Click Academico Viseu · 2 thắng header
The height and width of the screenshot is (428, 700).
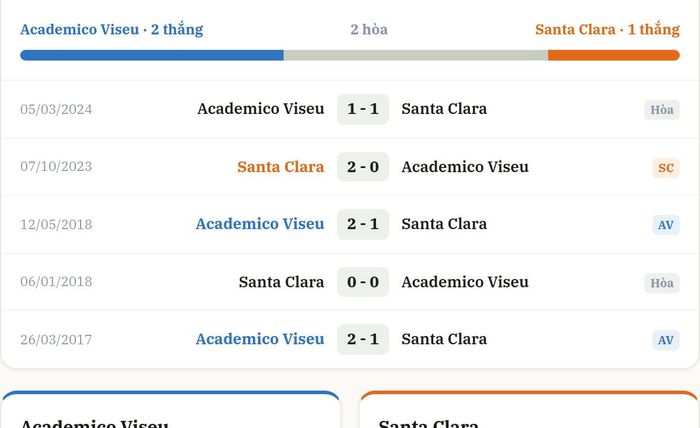point(112,29)
